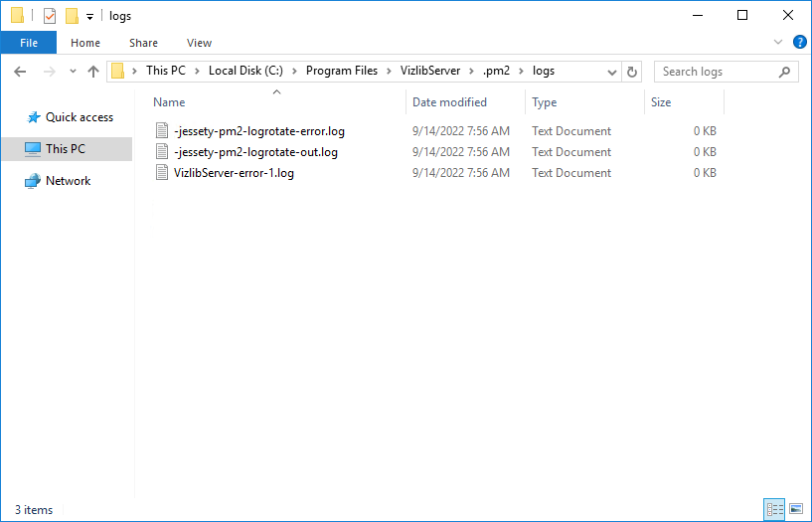Switch to the Home ribbon tab
This screenshot has height=522, width=812.
tap(85, 43)
